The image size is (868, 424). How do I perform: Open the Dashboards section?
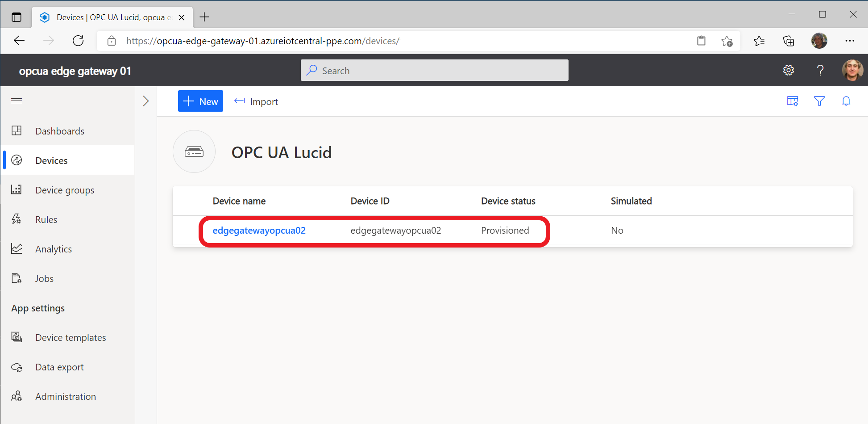point(67,131)
